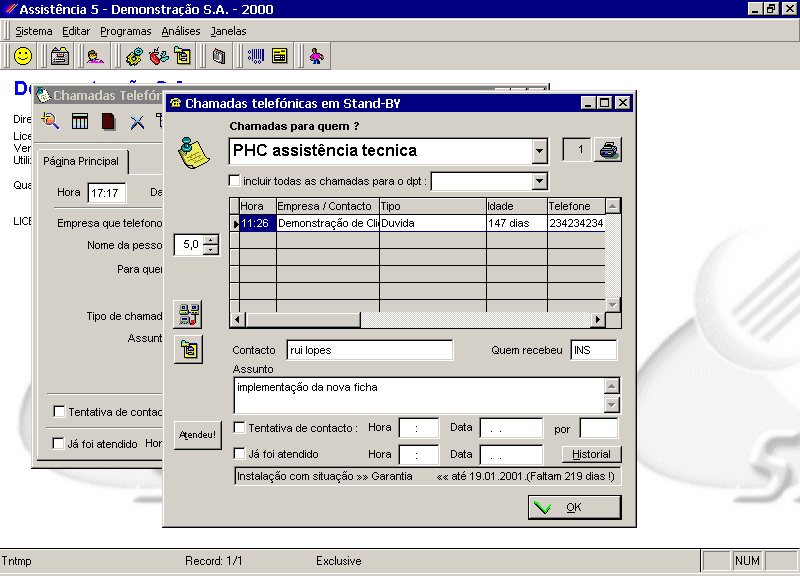This screenshot has width=800, height=576.
Task: Click the 'Demonstração de Cli' grid cell
Action: [x=328, y=223]
